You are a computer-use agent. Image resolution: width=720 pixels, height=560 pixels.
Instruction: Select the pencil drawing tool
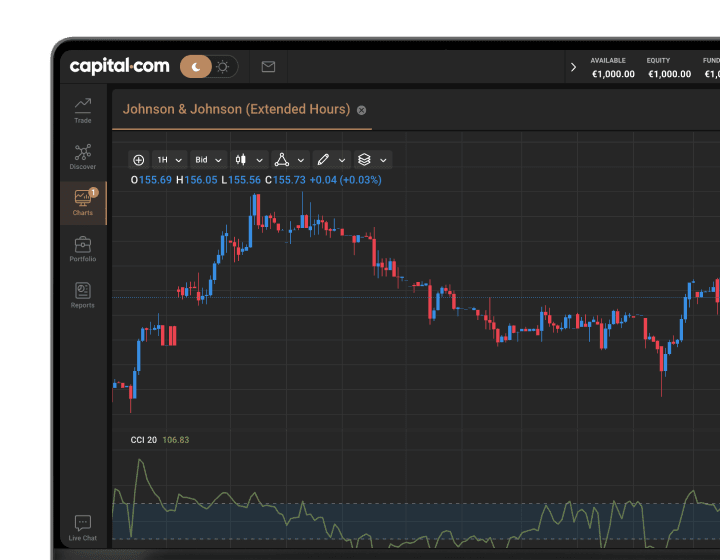tap(323, 159)
